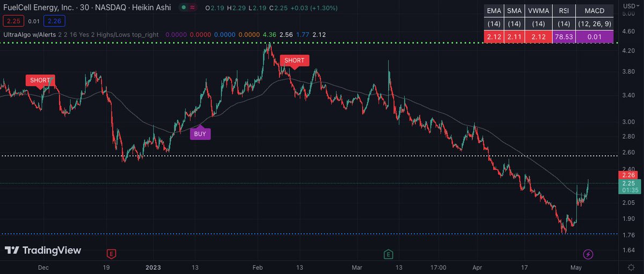Click the EMA header cell

coord(493,11)
